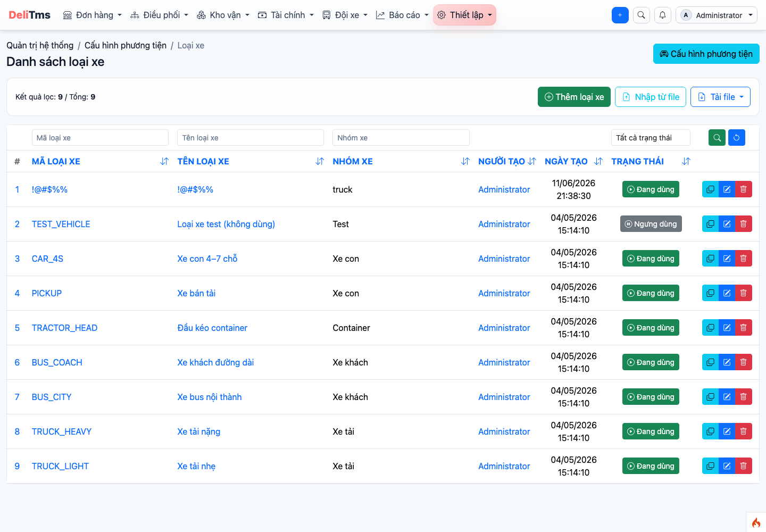This screenshot has width=766, height=532.
Task: Click the blue plus quick-add button
Action: pyautogui.click(x=620, y=15)
